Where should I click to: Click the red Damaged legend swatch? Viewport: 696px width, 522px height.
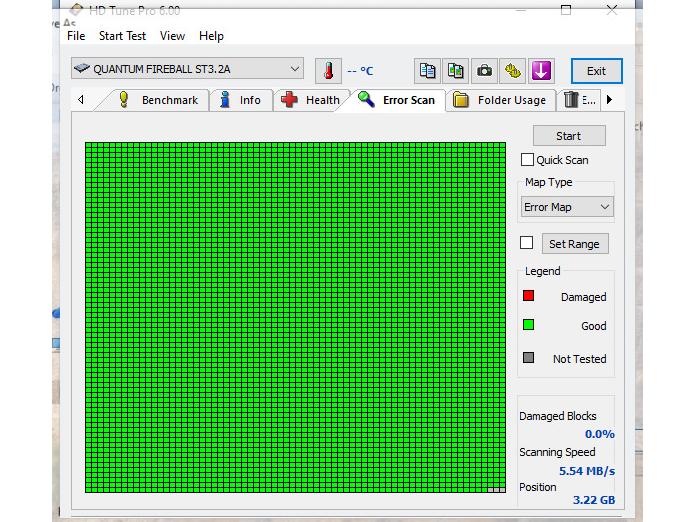529,296
